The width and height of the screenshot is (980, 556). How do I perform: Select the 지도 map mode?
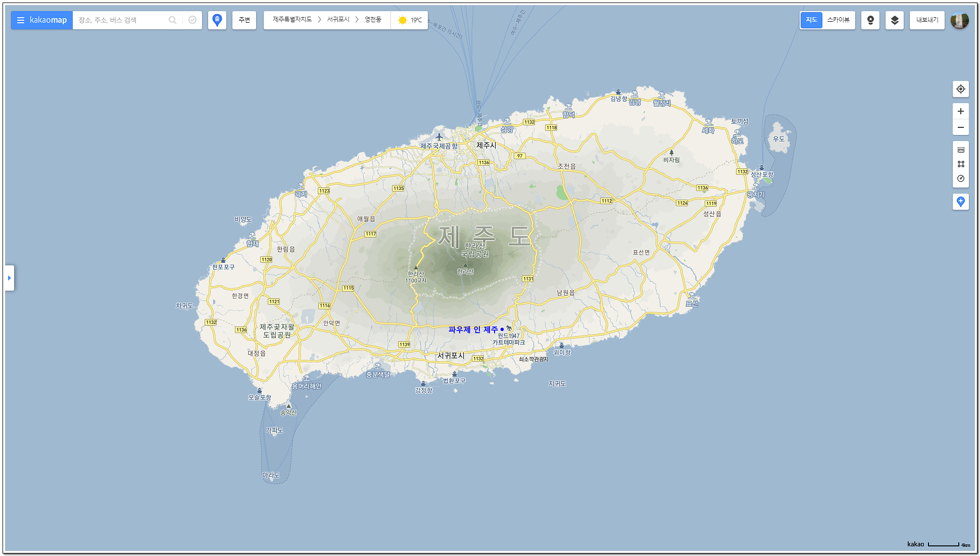811,20
